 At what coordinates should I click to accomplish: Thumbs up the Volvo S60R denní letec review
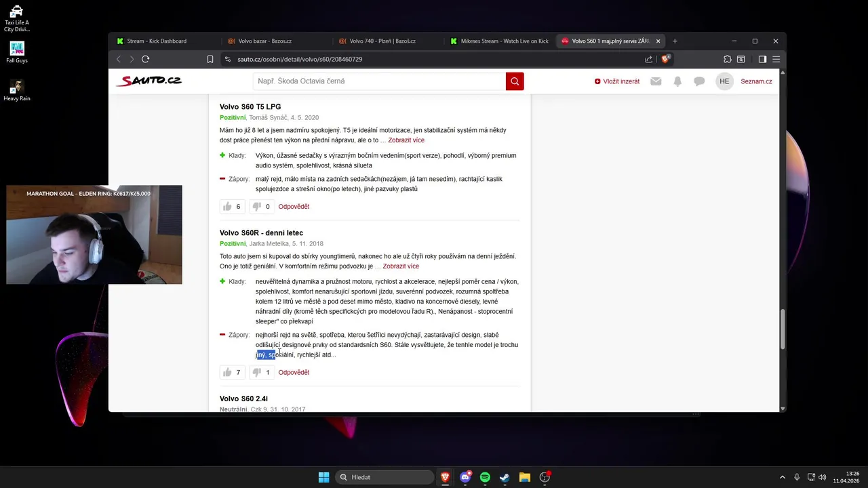point(233,372)
